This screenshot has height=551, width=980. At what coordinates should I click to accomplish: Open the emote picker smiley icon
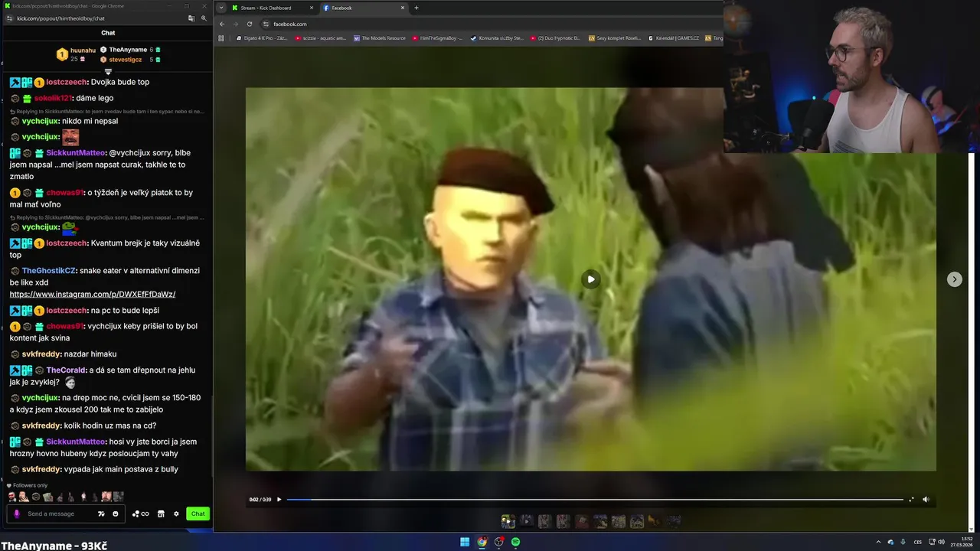[x=116, y=514]
